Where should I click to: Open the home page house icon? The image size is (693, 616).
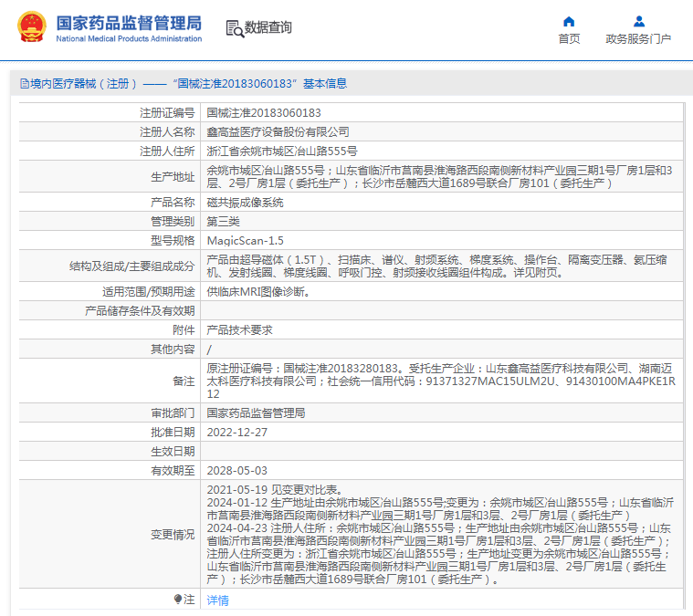coord(569,21)
